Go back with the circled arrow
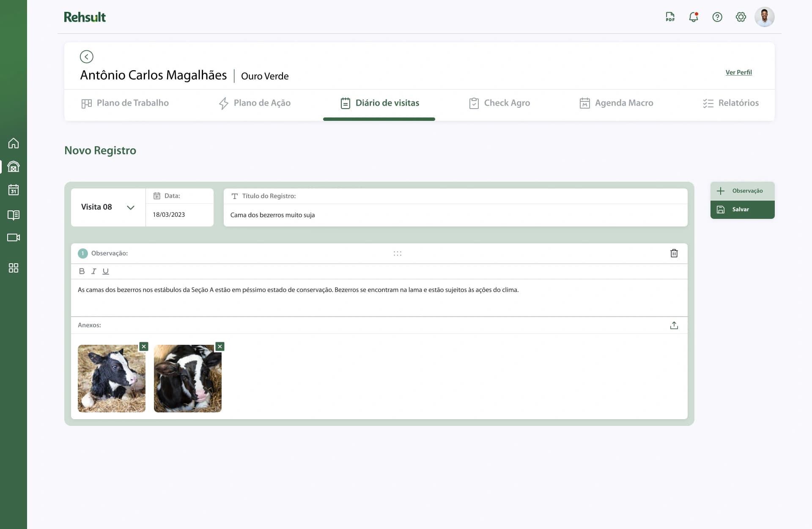 [x=86, y=57]
